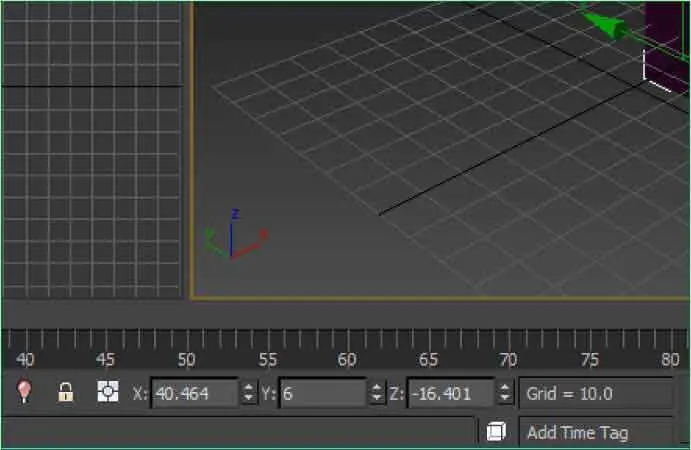
Task: Increase Y value with spinner up arrow
Action: click(377, 387)
